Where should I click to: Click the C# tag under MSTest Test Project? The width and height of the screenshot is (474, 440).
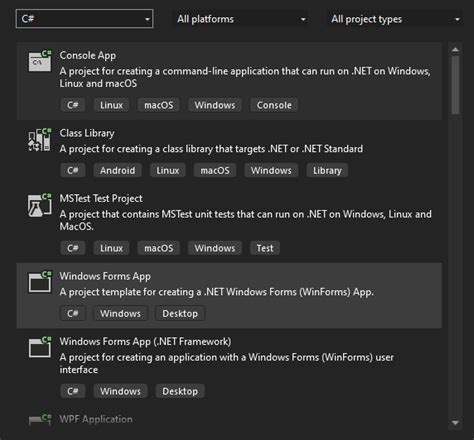click(x=73, y=248)
